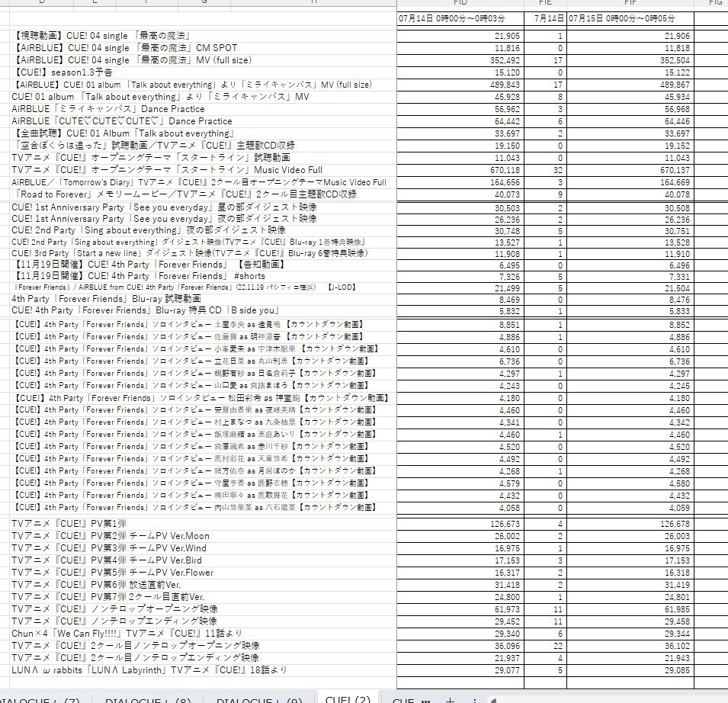Select the '2クール目ノンテロップエンディング映像' cell
Screen dimensions: 728x703
[x=203, y=657]
